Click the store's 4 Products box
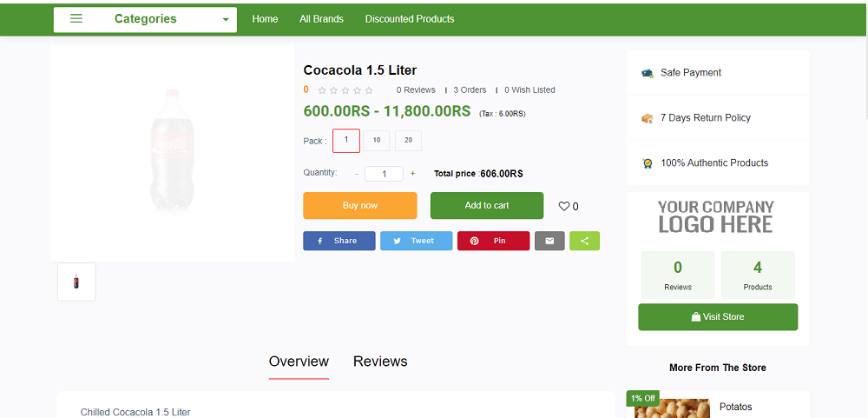The height and width of the screenshot is (418, 868). click(x=758, y=275)
